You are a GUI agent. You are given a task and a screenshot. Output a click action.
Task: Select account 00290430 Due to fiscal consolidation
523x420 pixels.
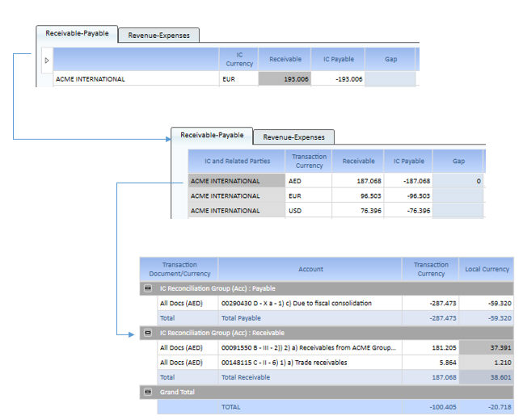pyautogui.click(x=310, y=303)
